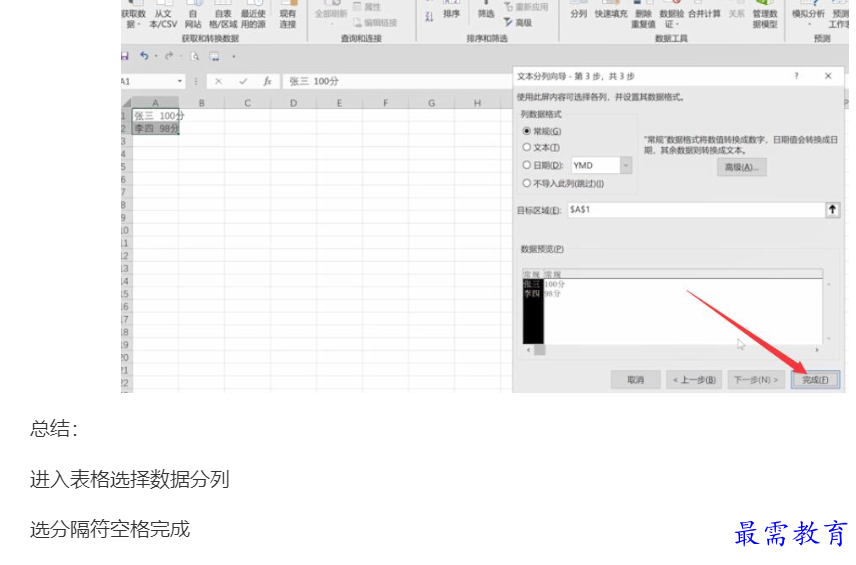
Task: Click the 高级(A)... button
Action: pos(741,167)
